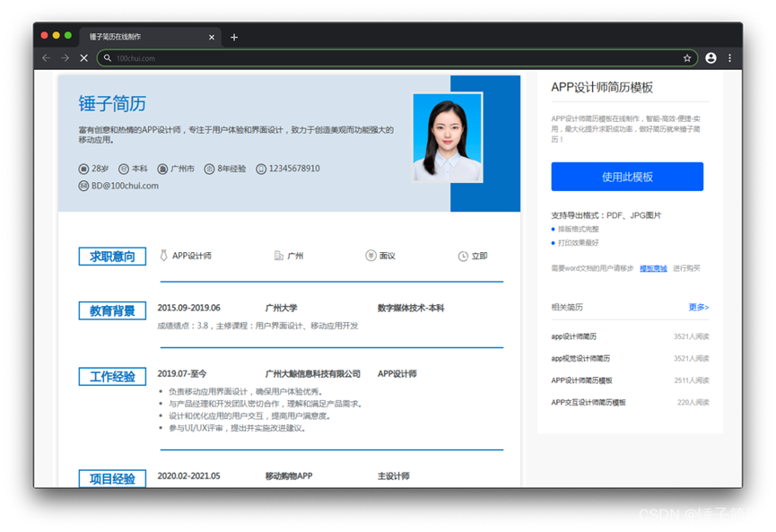Click the clock icon beside 立即
Screen dimensions: 776x532
click(x=463, y=256)
